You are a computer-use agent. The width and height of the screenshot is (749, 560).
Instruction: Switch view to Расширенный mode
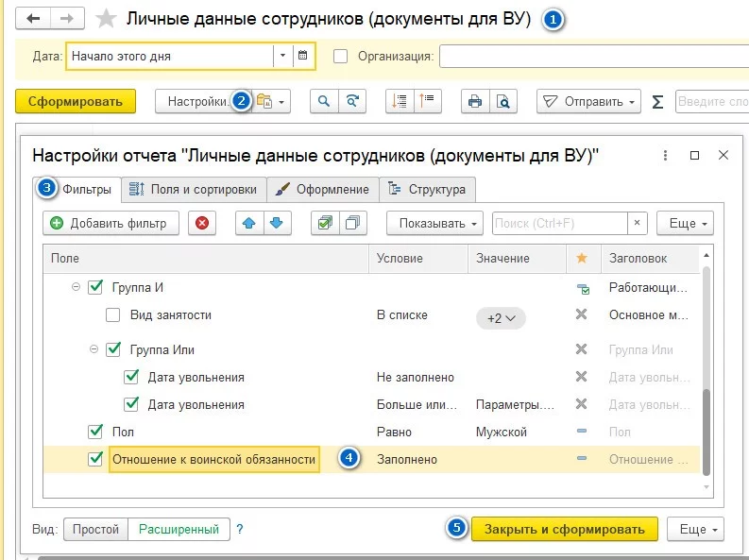coord(179,529)
